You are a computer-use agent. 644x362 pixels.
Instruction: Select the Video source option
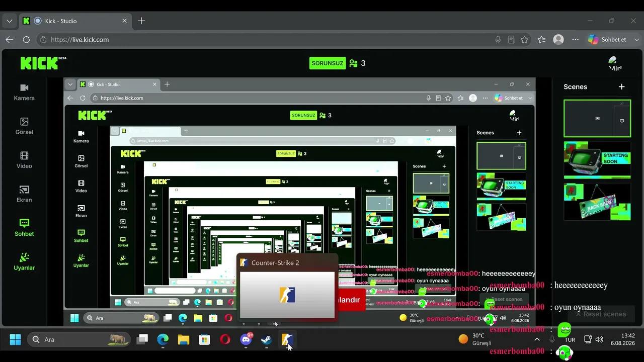24,160
